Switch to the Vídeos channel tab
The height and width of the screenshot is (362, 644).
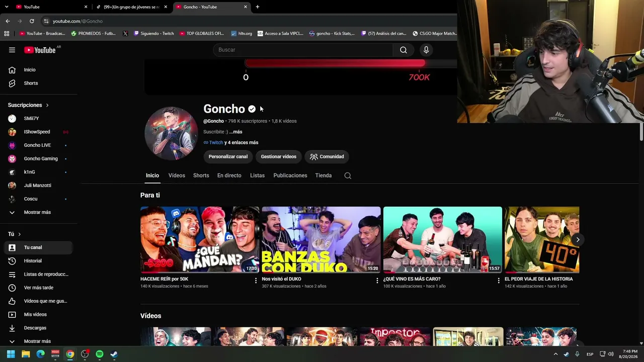[177, 175]
